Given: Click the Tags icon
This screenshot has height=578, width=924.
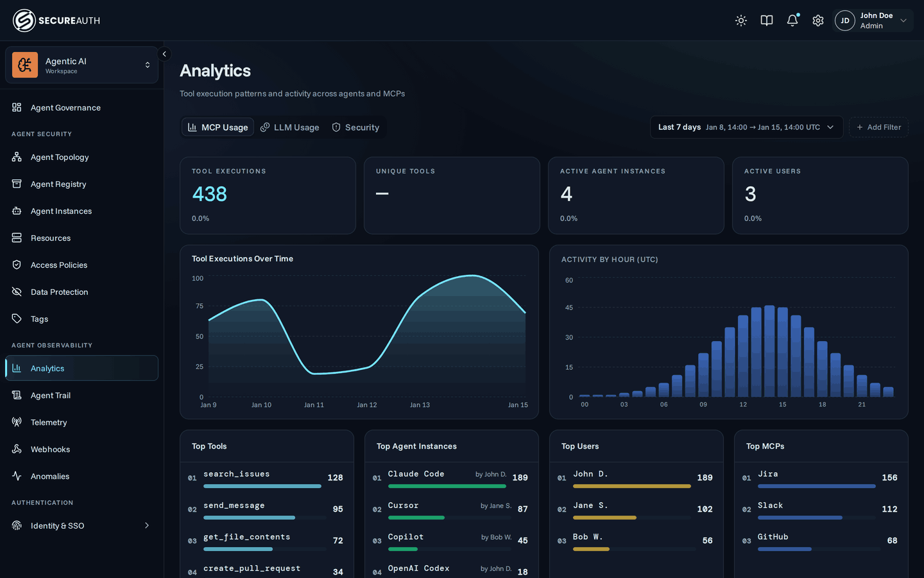Looking at the screenshot, I should (x=17, y=319).
